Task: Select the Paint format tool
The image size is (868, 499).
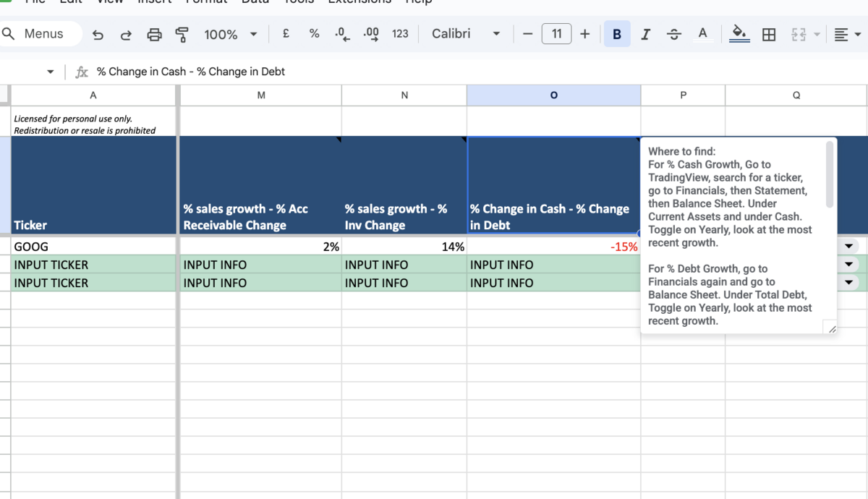Action: [182, 34]
